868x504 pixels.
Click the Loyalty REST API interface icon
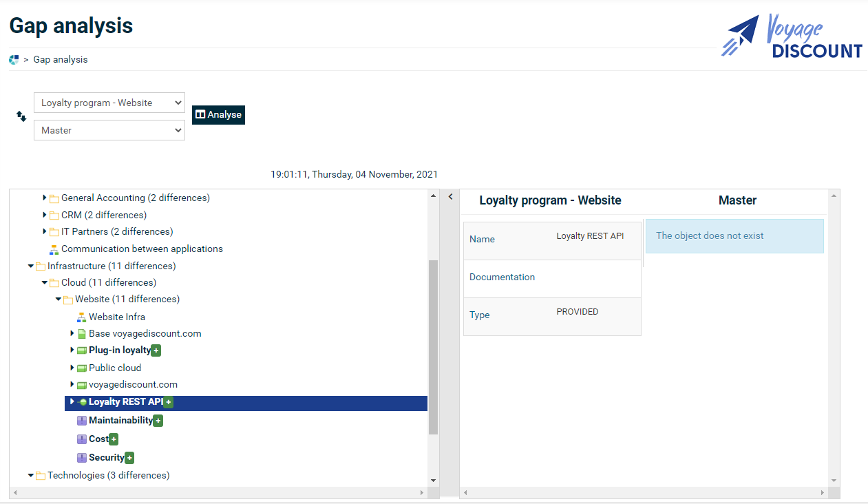coord(82,402)
